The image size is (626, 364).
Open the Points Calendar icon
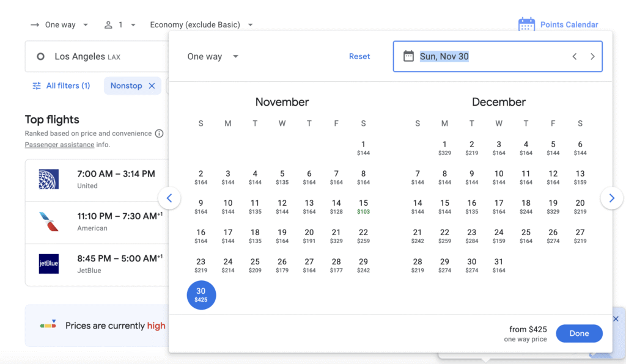point(526,24)
